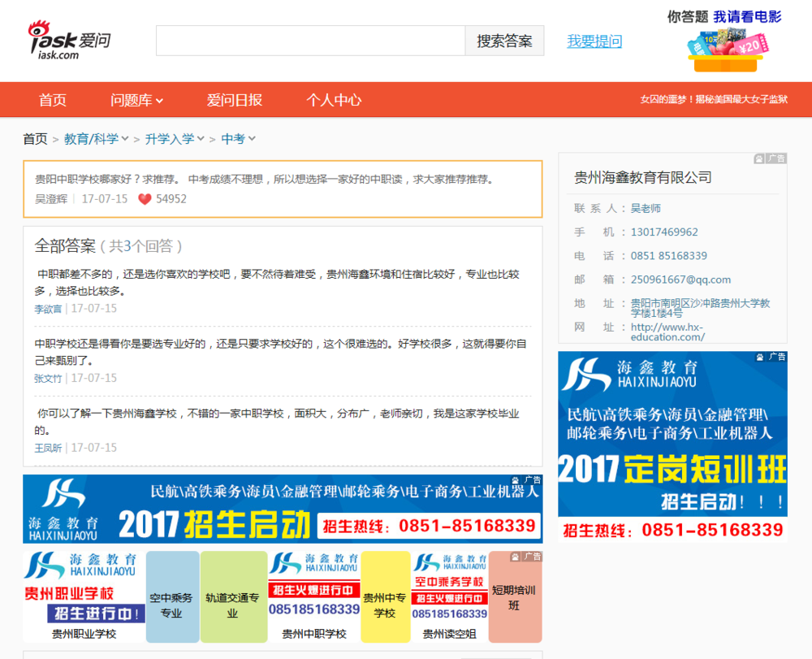Open answerer 李欲言's profile

pyautogui.click(x=48, y=310)
